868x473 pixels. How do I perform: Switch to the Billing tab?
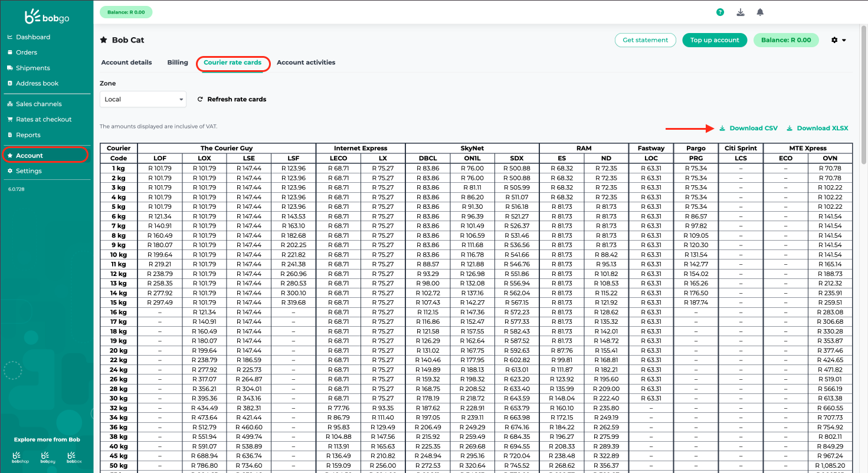pos(178,63)
